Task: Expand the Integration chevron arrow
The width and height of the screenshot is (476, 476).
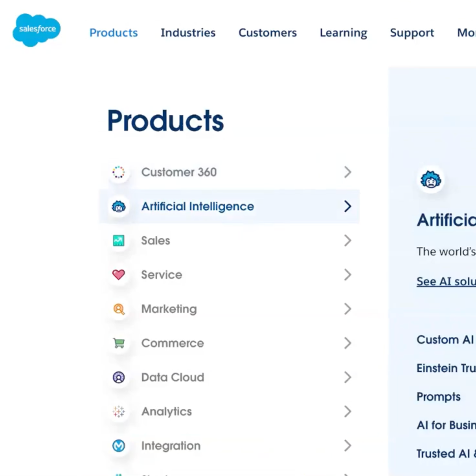Action: 347,446
